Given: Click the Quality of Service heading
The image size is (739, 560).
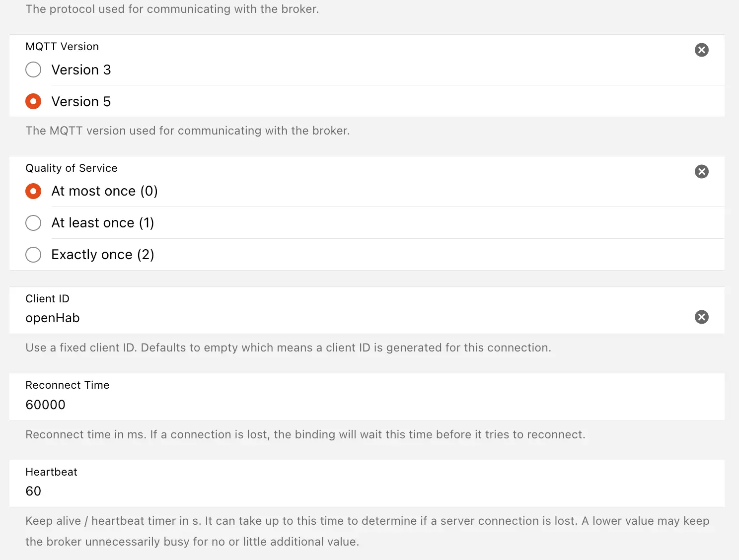Looking at the screenshot, I should click(x=72, y=168).
